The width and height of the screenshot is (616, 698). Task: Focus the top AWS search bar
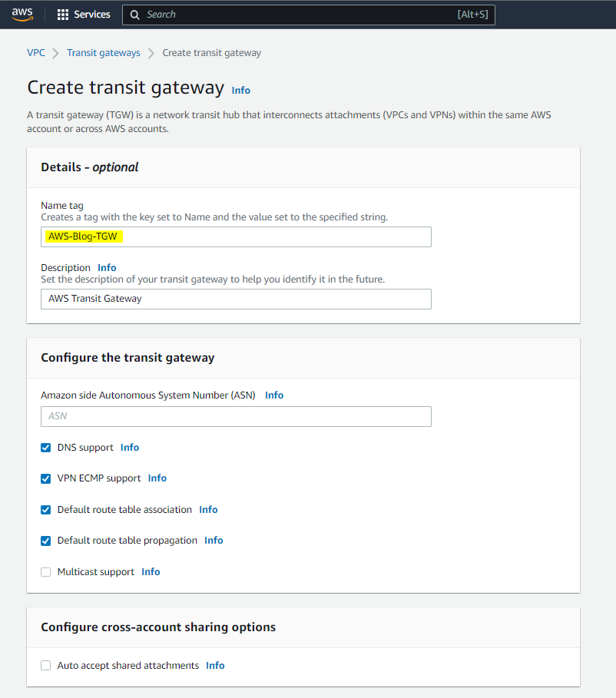point(307,15)
